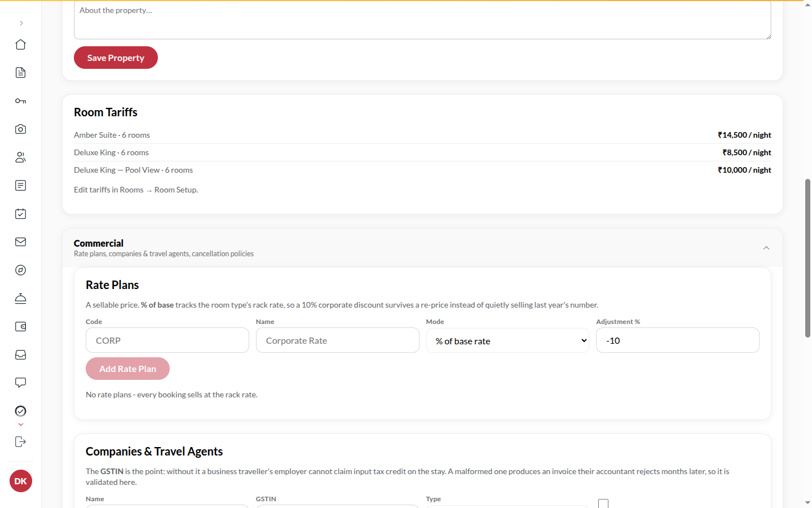Click the logout icon in sidebar
The image size is (812, 508).
21,442
